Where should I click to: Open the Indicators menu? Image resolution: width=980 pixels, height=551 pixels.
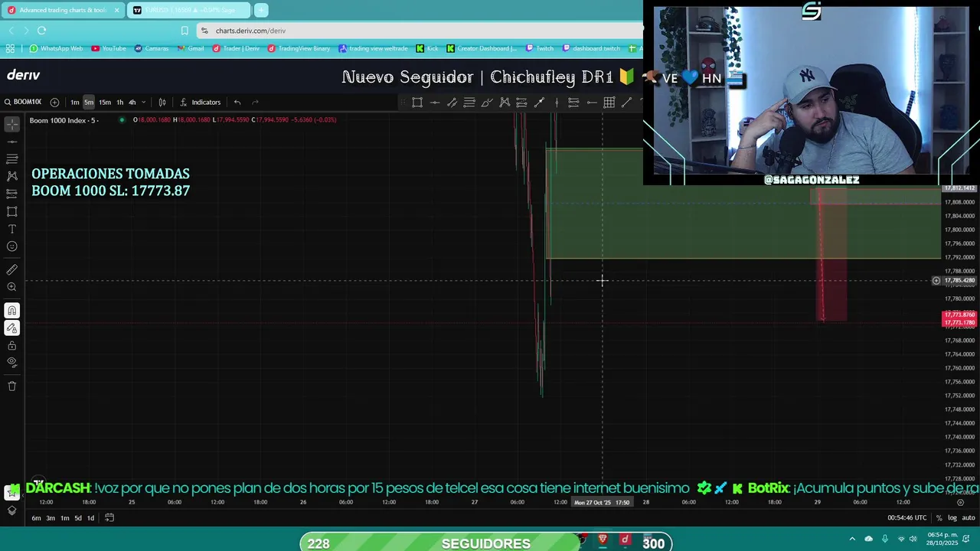point(200,103)
